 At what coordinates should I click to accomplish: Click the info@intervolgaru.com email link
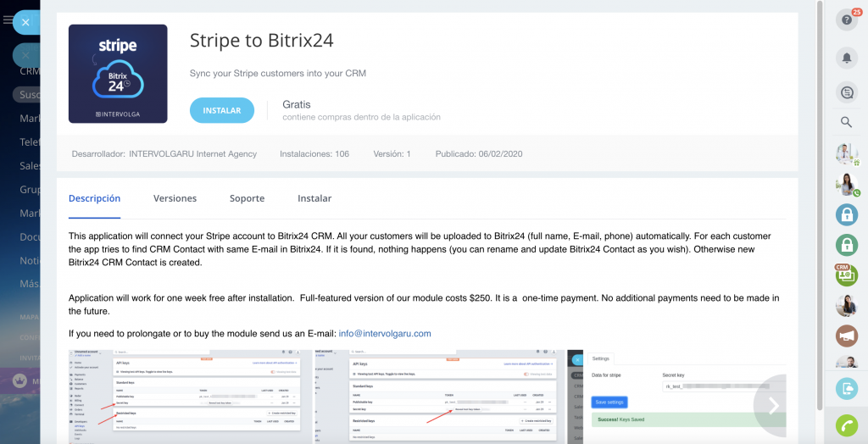coord(385,333)
